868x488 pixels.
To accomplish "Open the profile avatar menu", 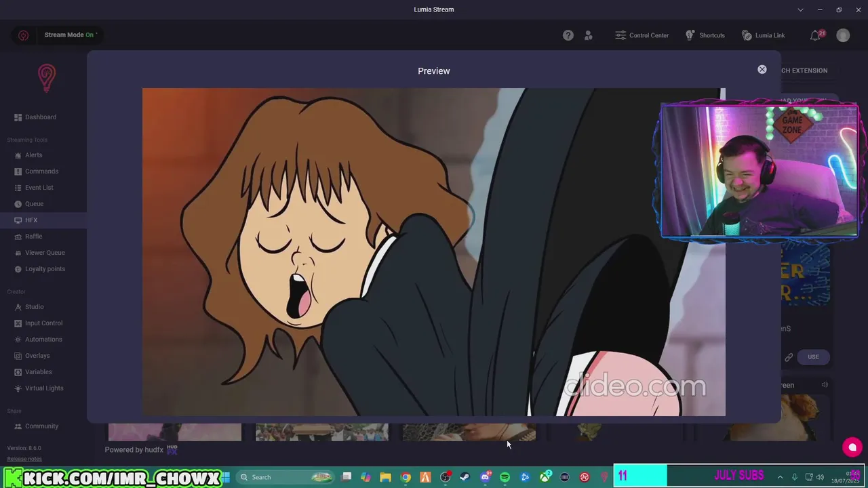I will click(843, 35).
